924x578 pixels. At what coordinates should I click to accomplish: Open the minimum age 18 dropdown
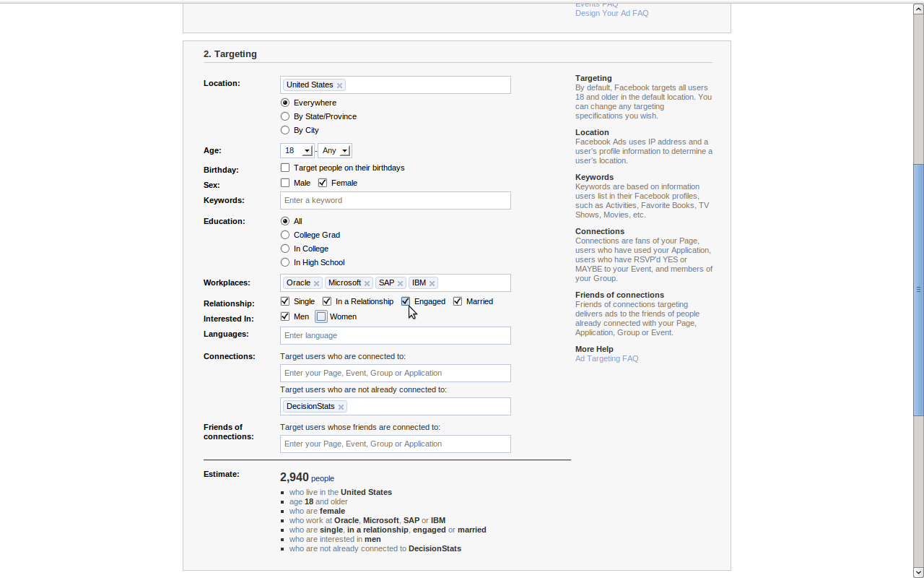pyautogui.click(x=297, y=150)
